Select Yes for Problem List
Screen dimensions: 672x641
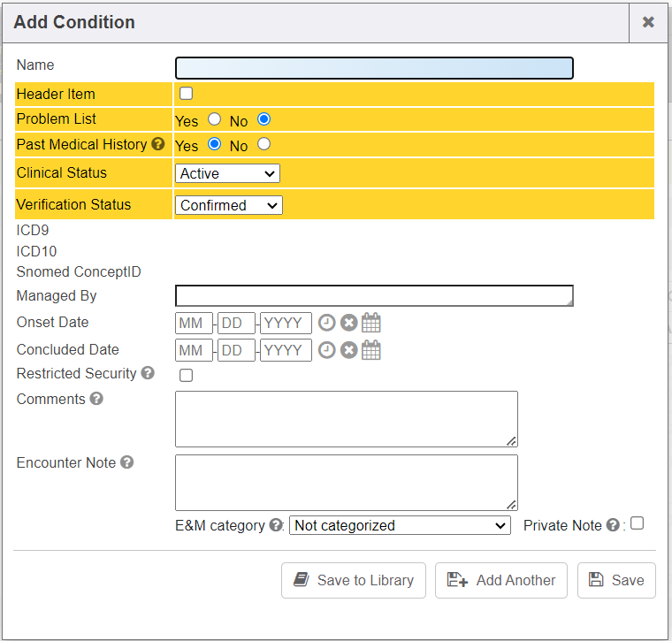coord(214,119)
